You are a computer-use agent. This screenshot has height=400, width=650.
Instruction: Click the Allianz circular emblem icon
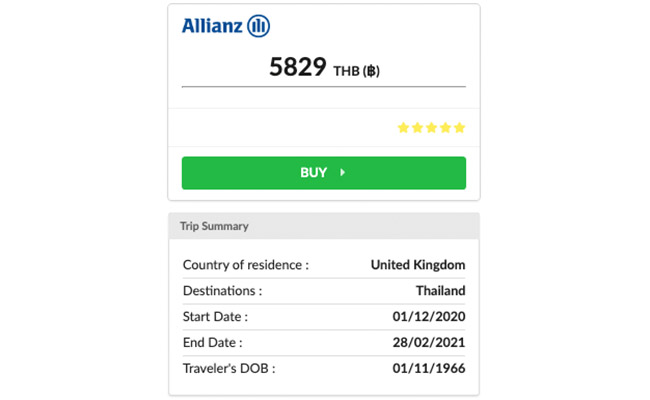[x=259, y=26]
